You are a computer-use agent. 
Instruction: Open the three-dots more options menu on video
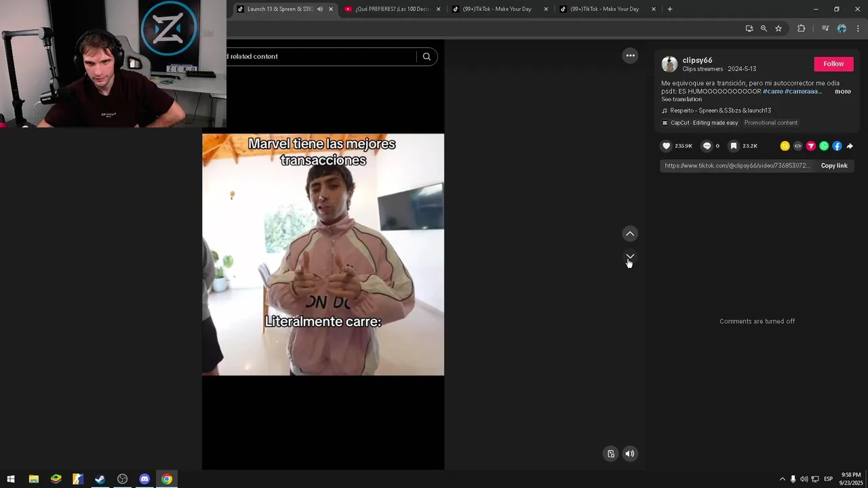click(x=630, y=56)
